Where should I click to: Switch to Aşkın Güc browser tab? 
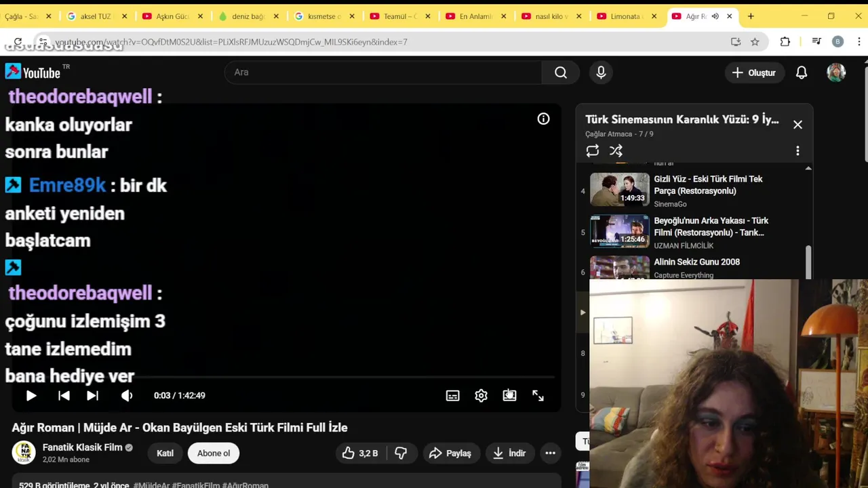pyautogui.click(x=173, y=16)
